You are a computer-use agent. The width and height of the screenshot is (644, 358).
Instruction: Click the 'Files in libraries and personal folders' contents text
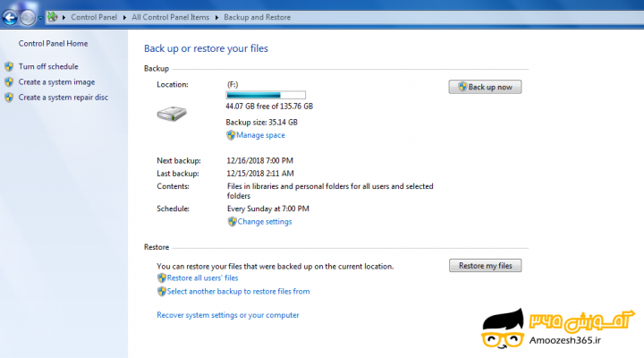click(330, 192)
